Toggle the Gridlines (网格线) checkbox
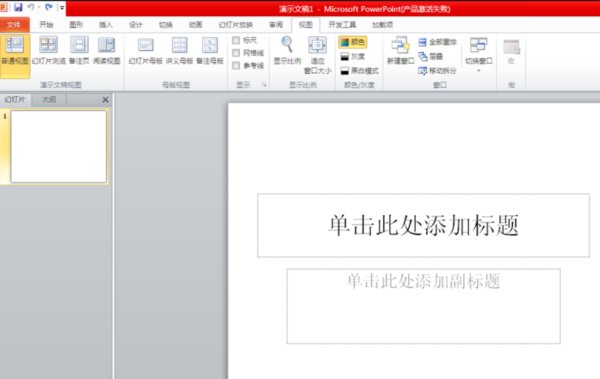 (236, 53)
